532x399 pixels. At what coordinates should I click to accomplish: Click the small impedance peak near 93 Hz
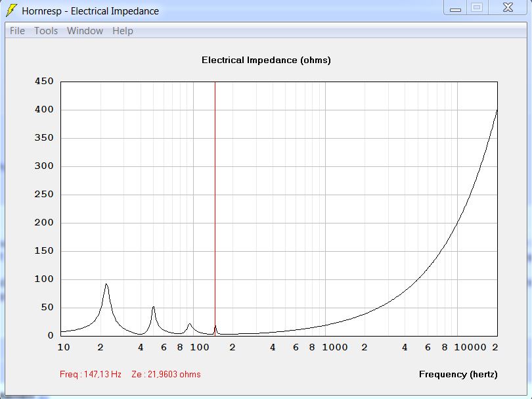click(190, 324)
